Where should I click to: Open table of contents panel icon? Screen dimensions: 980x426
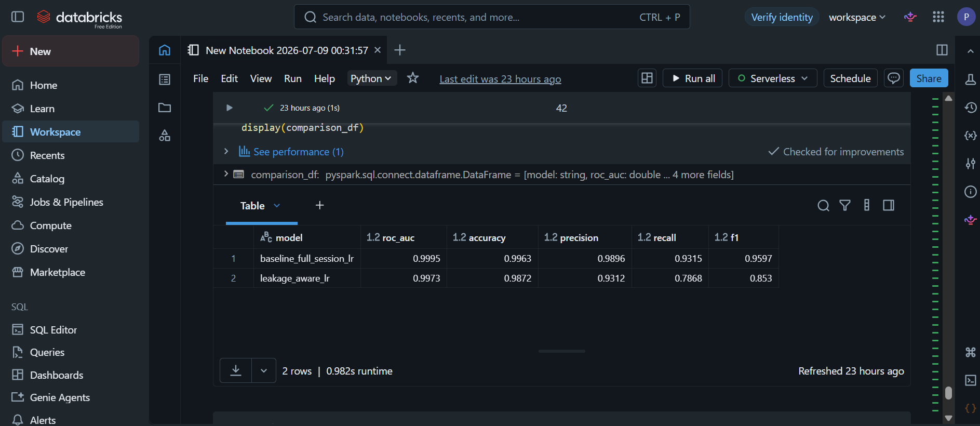(x=165, y=79)
